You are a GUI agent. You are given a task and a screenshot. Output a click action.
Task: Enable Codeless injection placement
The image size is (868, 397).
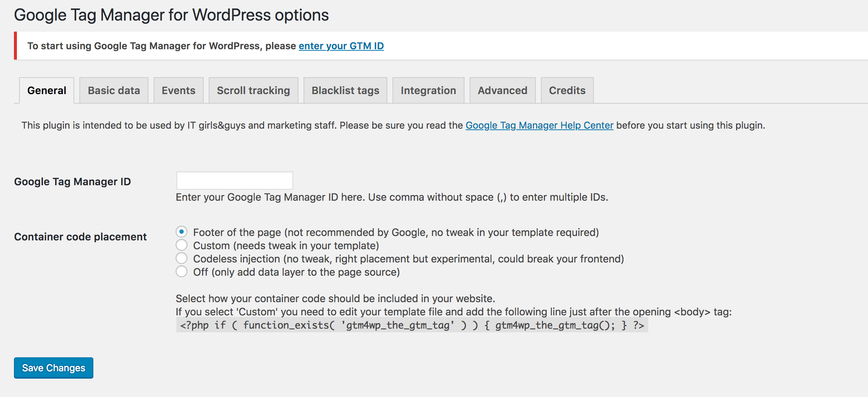pos(182,258)
